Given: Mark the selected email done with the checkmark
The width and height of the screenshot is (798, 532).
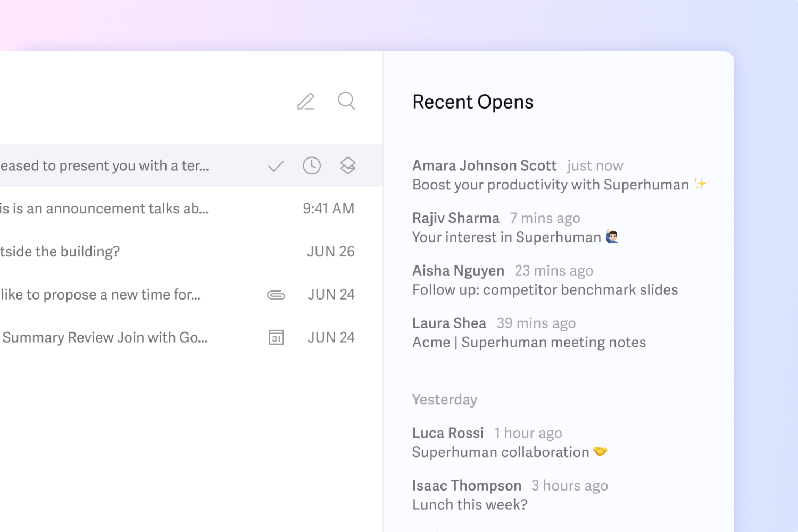Looking at the screenshot, I should tap(276, 165).
